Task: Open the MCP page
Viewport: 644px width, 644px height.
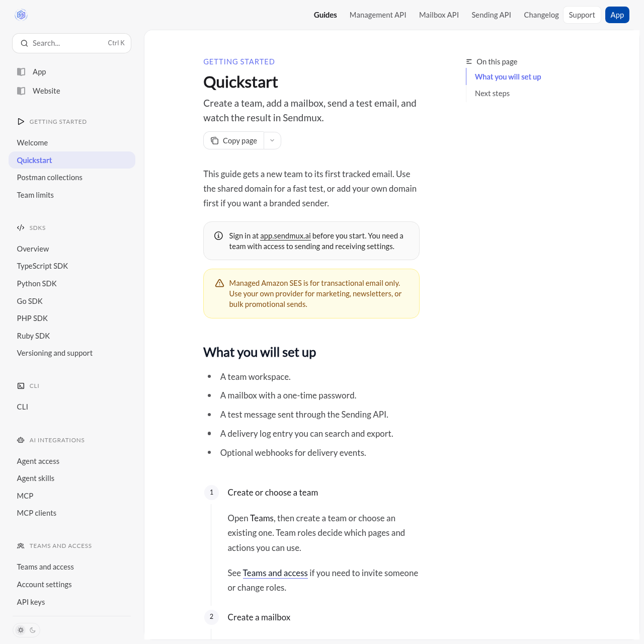Action: [x=72, y=496]
